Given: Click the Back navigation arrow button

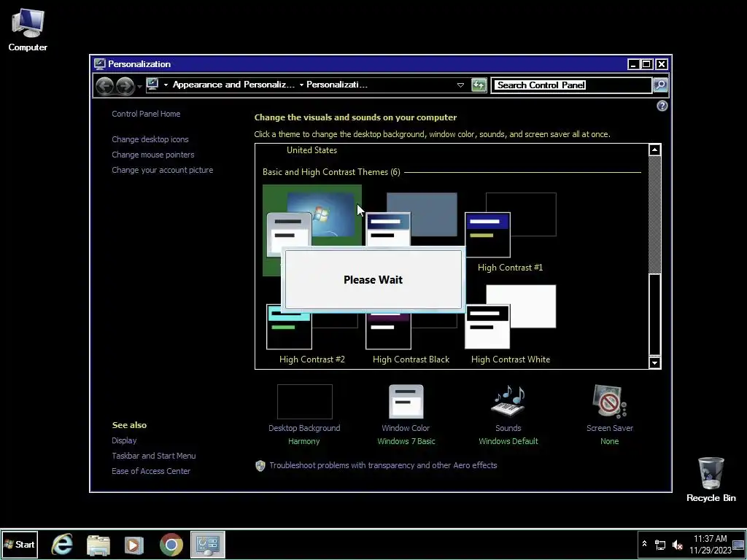Looking at the screenshot, I should tap(105, 86).
